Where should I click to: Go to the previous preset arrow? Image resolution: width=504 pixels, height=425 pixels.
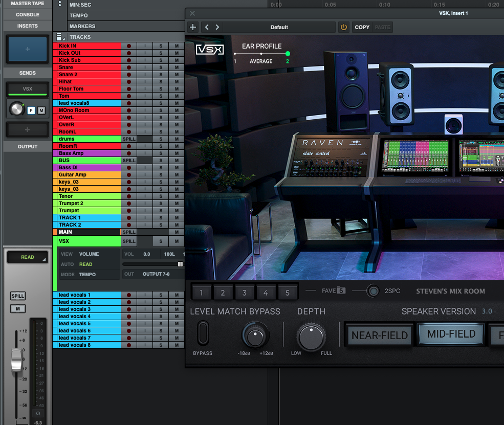(x=207, y=27)
